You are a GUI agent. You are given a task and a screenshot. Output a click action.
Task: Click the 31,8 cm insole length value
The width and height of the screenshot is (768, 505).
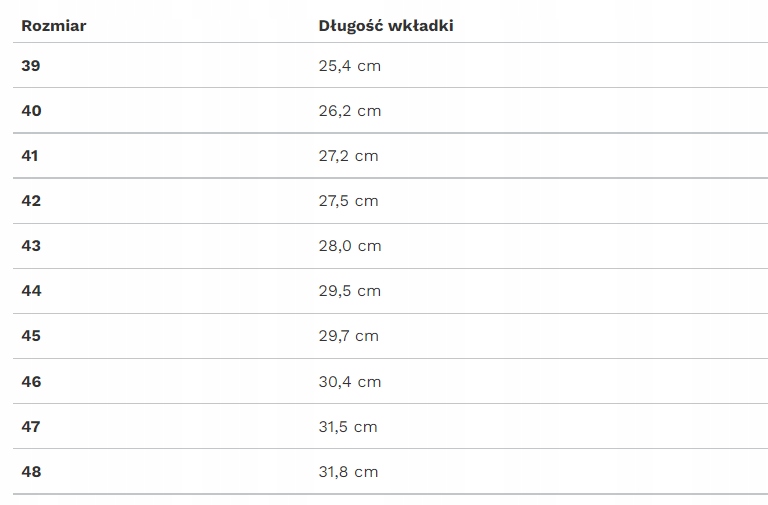coord(348,472)
